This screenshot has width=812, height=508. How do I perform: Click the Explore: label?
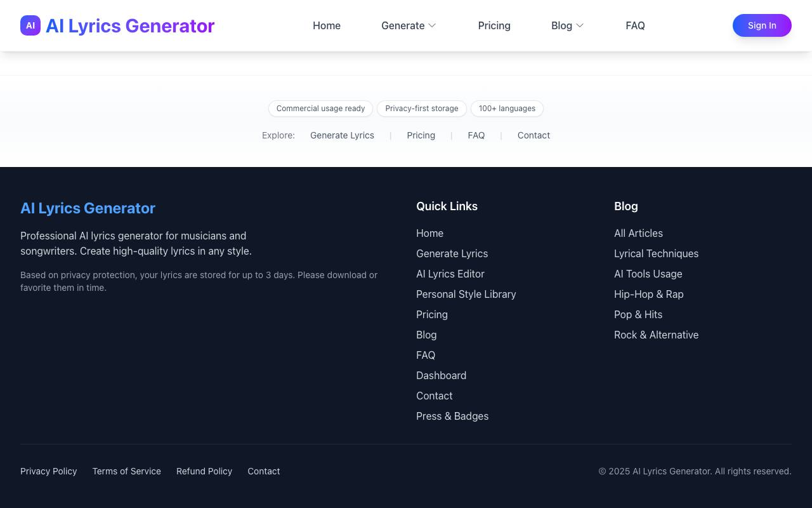click(278, 135)
